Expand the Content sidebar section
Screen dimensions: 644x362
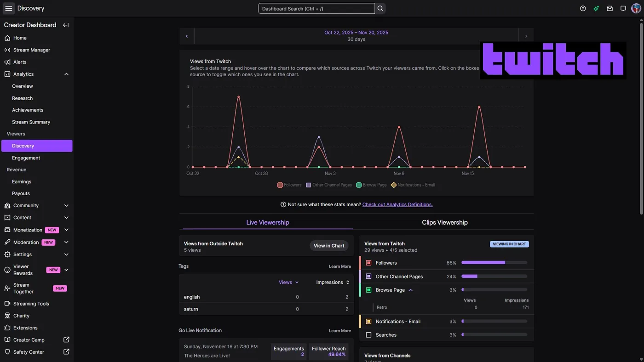pos(66,218)
